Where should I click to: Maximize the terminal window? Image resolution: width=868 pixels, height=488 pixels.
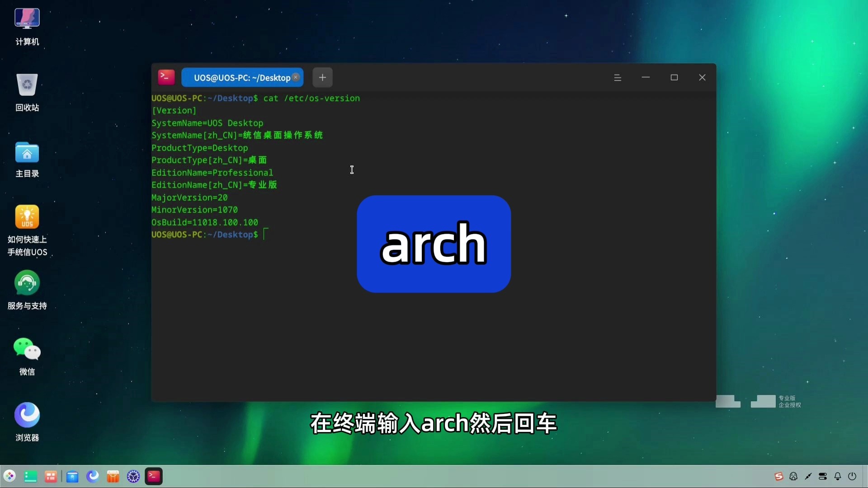point(674,78)
